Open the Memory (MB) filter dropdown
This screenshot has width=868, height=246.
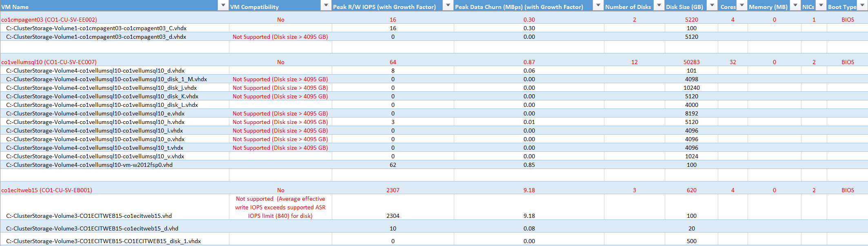795,5
